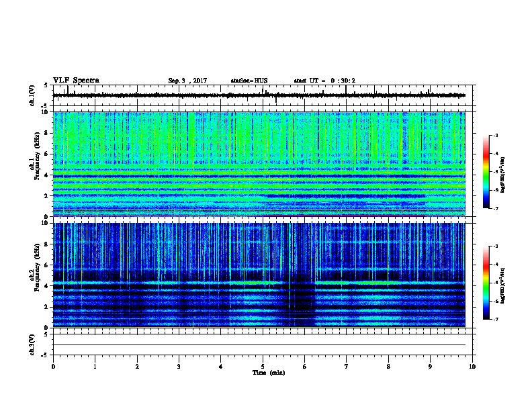Click the "VLF Spectra" plot title

click(76, 81)
